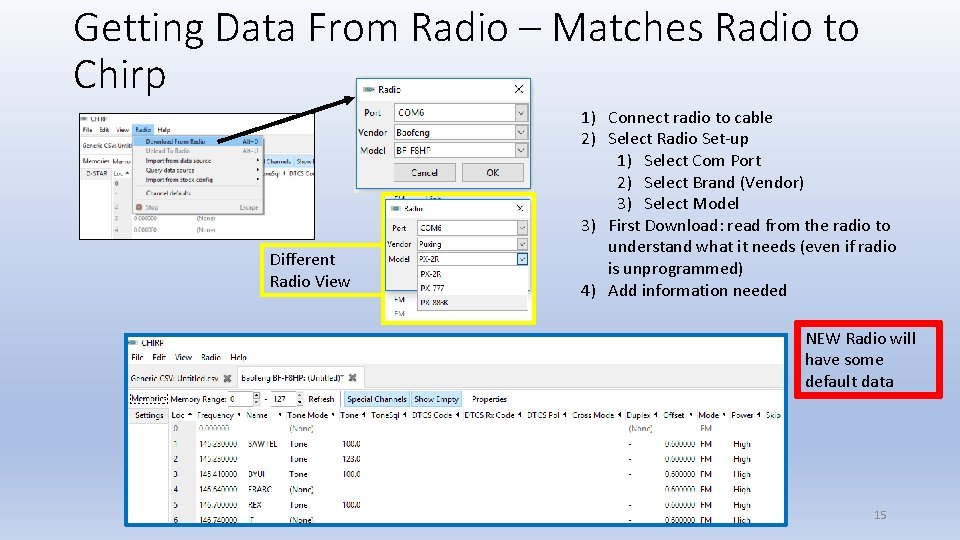Screen dimensions: 960x540
Task: Sort by the Power column header
Action: (746, 415)
